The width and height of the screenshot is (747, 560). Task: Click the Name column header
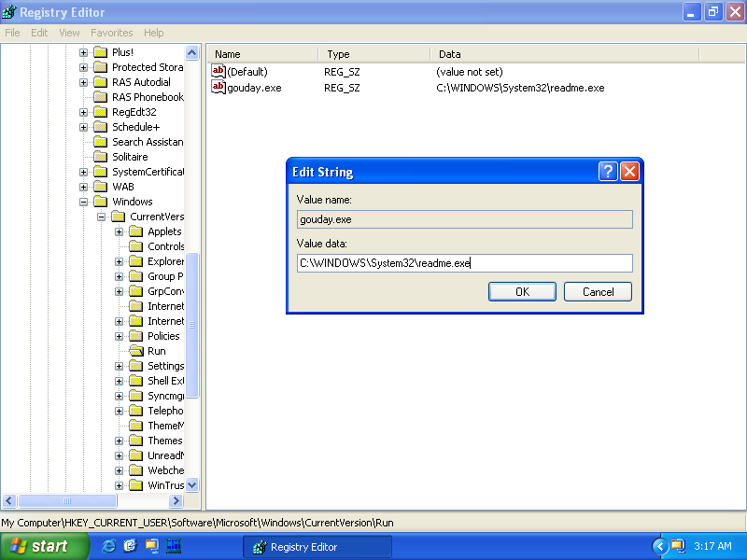tap(263, 54)
